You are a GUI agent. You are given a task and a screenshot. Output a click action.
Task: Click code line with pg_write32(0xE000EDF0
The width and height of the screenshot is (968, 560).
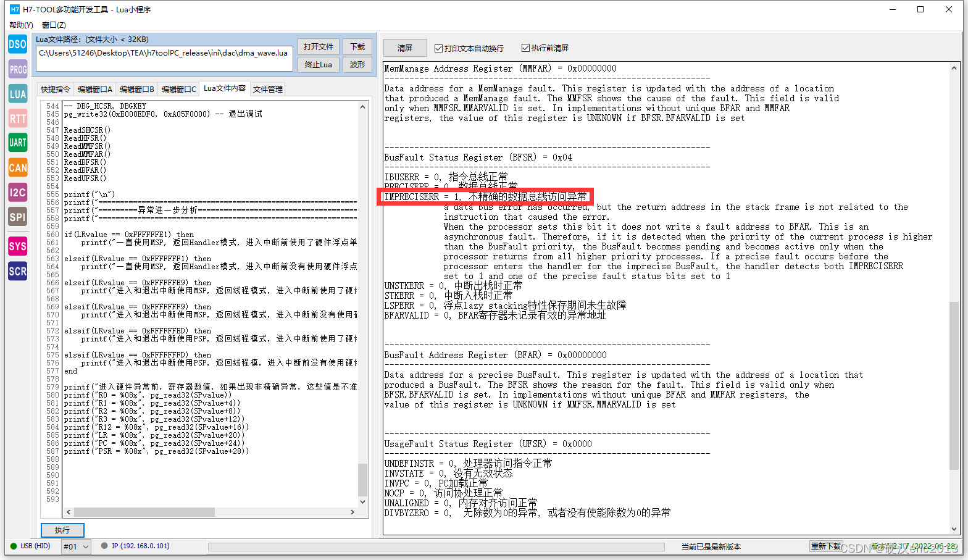[163, 114]
